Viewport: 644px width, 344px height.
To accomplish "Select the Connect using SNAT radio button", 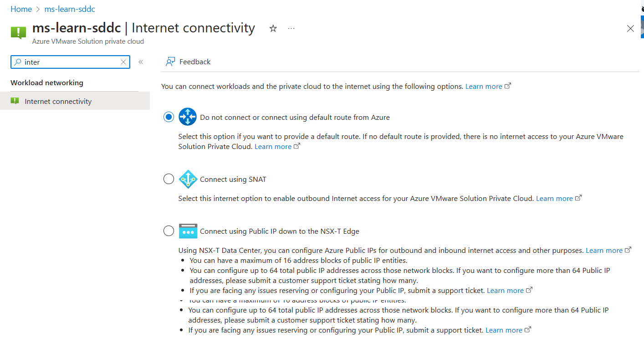I will (169, 179).
